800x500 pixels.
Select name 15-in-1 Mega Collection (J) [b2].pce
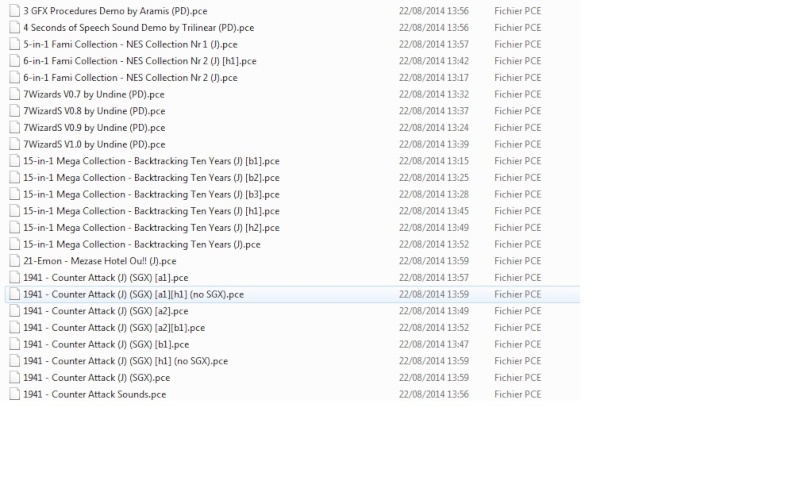pyautogui.click(x=151, y=178)
